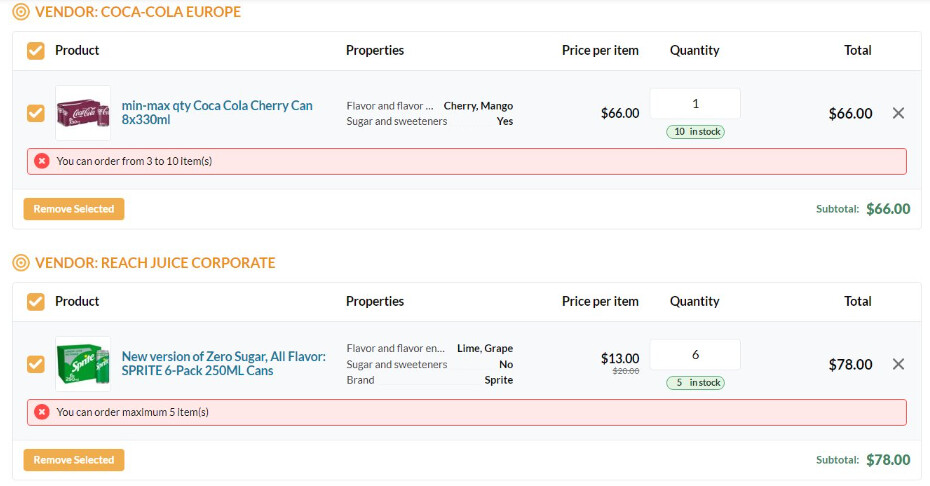Open the Coca Cola Cherry Can product thumbnail
Image resolution: width=930 pixels, height=486 pixels.
click(x=83, y=113)
